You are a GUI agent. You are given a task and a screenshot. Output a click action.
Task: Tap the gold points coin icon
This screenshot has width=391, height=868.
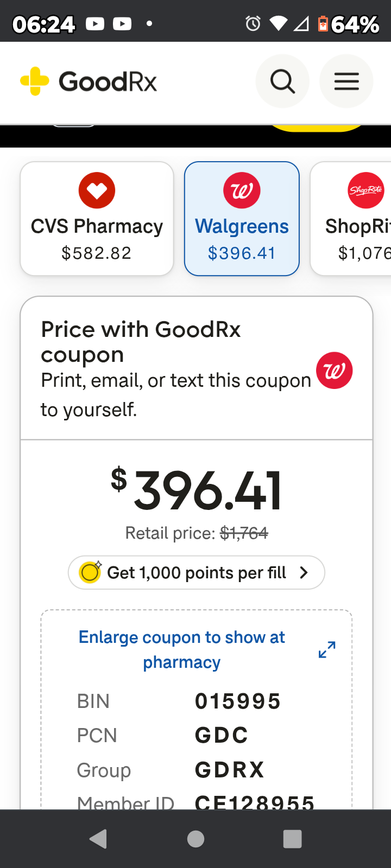(90, 572)
